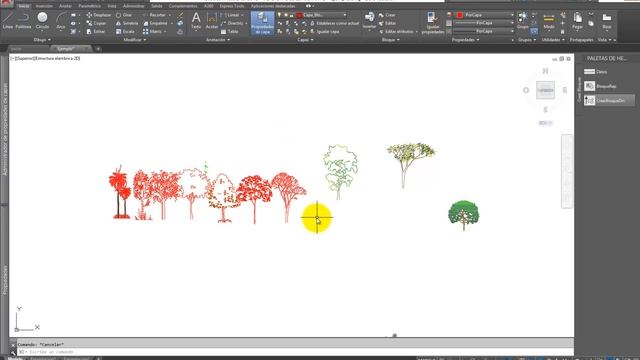Expand the Utilidades panel
Image resolution: width=640 pixels, height=360 pixels.
point(553,40)
